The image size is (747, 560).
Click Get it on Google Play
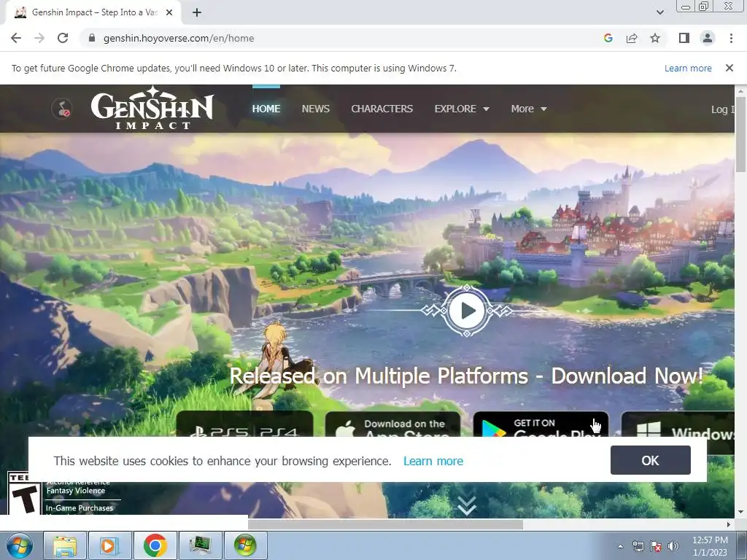[541, 424]
